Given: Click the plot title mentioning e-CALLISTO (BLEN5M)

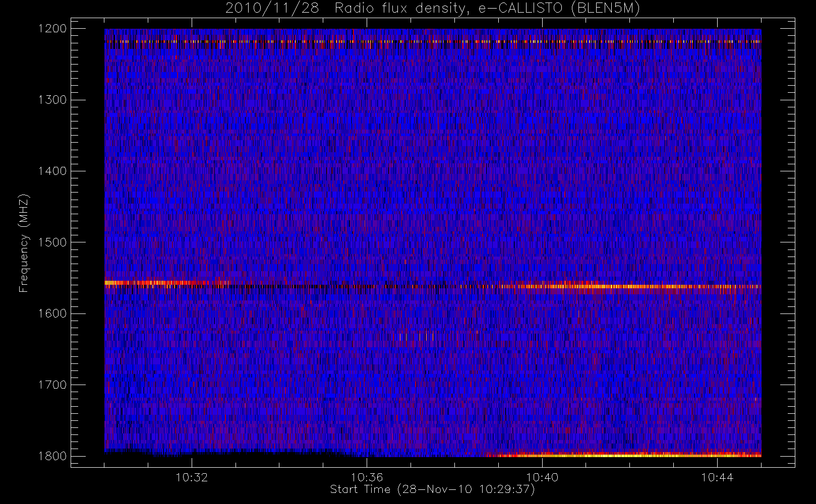Looking at the screenshot, I should click(433, 9).
